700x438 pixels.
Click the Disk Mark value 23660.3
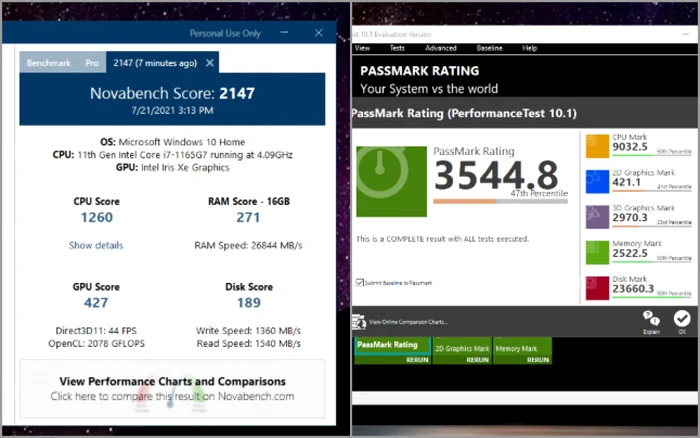pos(633,289)
